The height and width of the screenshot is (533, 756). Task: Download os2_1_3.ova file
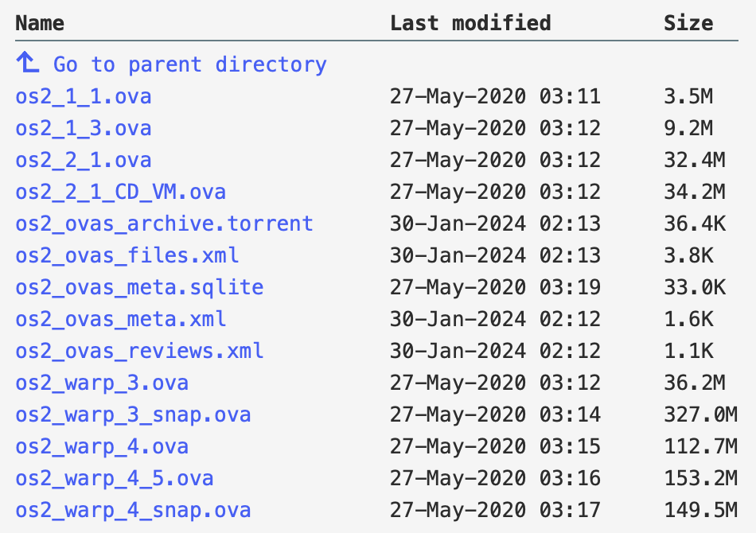(x=84, y=129)
